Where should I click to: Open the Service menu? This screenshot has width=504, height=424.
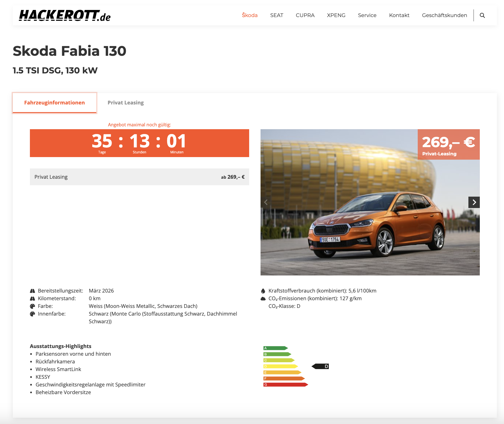point(367,15)
